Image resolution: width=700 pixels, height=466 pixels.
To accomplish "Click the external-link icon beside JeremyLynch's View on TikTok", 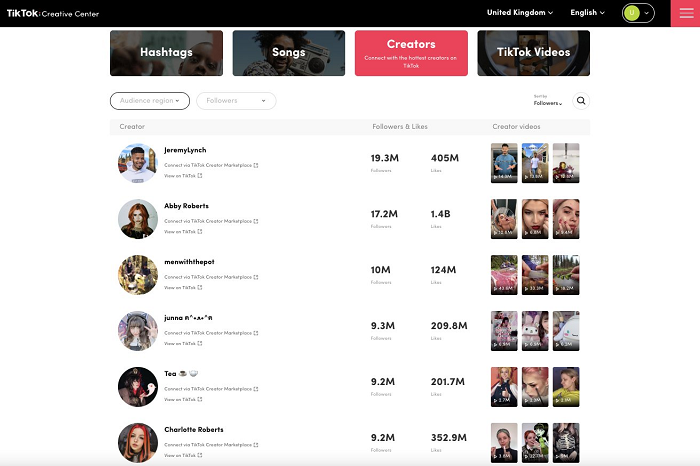I will click(x=200, y=176).
